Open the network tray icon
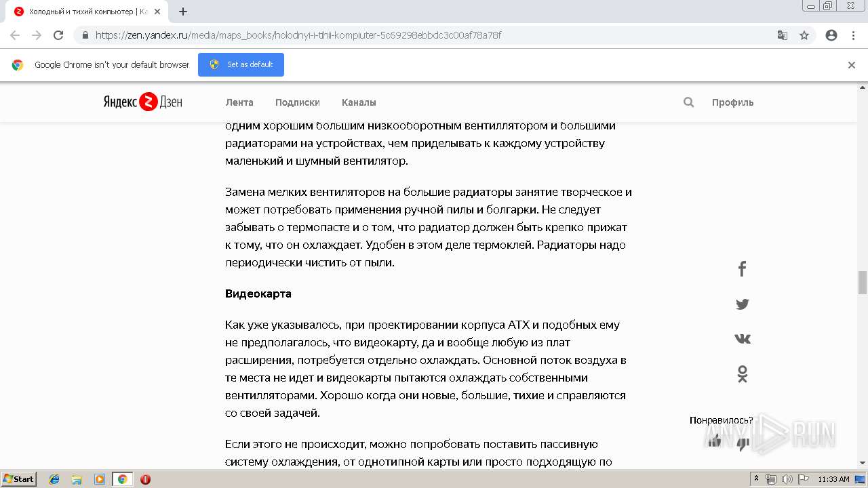The width and height of the screenshot is (868, 488). pos(771,479)
